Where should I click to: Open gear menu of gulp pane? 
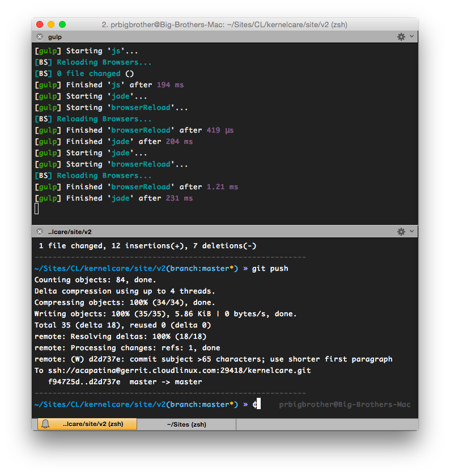(401, 37)
